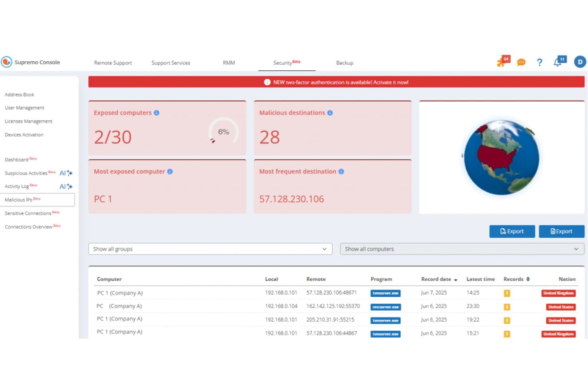588x392 pixels.
Task: Click the vncserver.exe program tag
Action: click(385, 307)
